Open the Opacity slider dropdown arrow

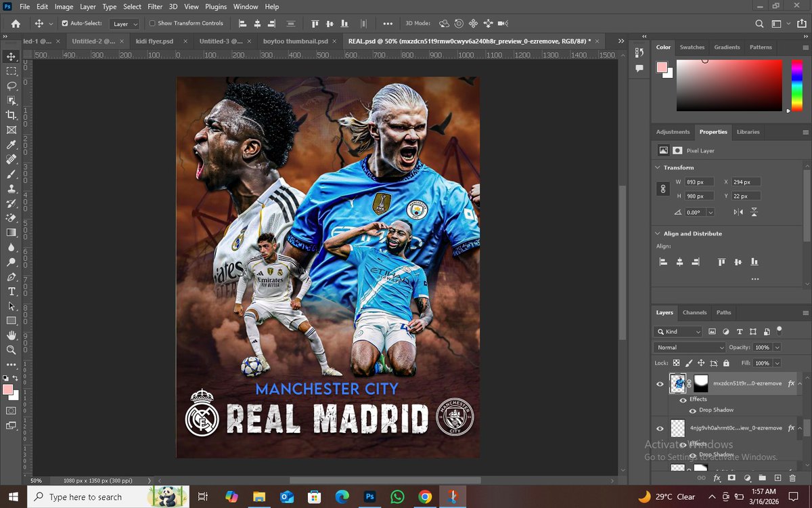(x=777, y=347)
